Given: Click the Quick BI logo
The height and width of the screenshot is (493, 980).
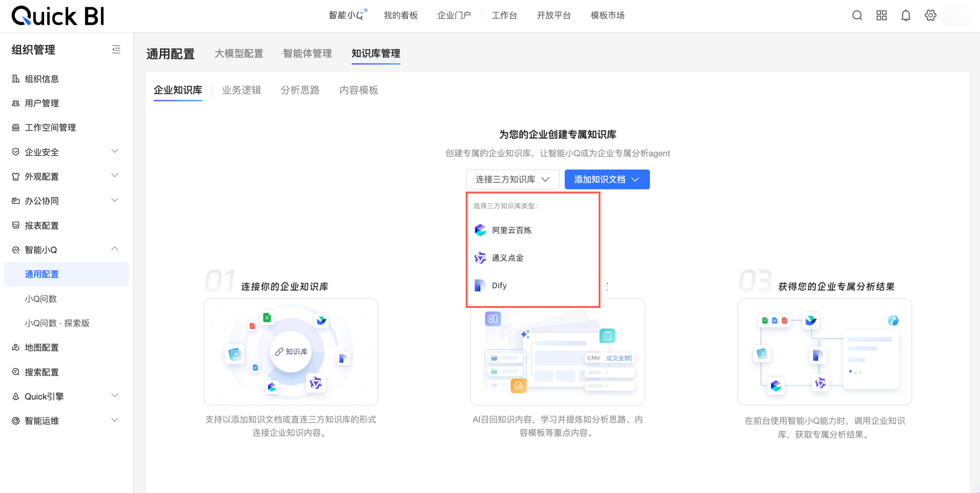Looking at the screenshot, I should [58, 16].
